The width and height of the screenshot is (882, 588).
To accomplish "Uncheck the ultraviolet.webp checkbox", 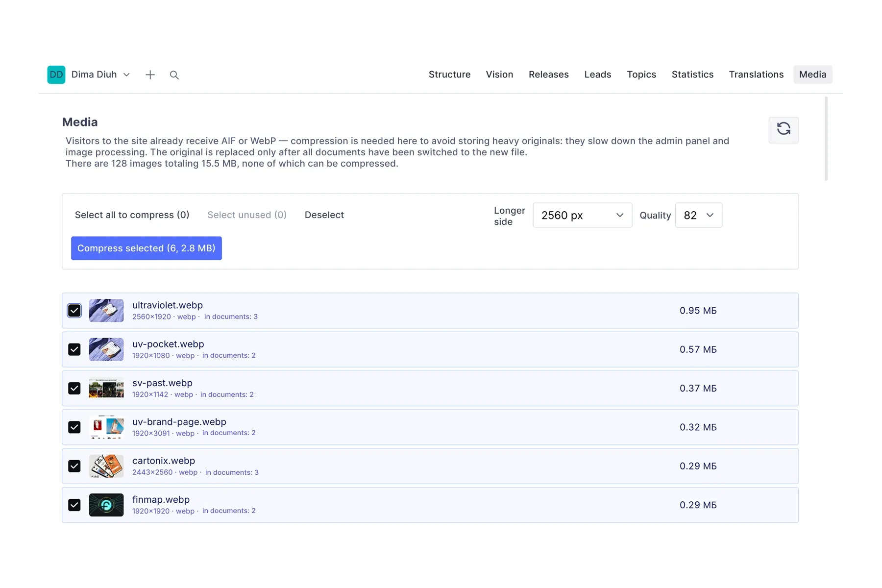I will coord(74,311).
